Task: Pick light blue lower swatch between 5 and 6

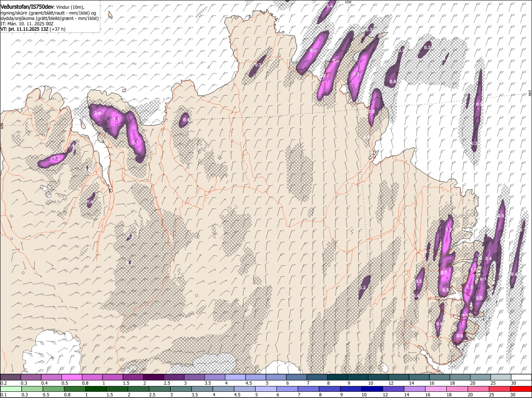Action: (x=266, y=389)
